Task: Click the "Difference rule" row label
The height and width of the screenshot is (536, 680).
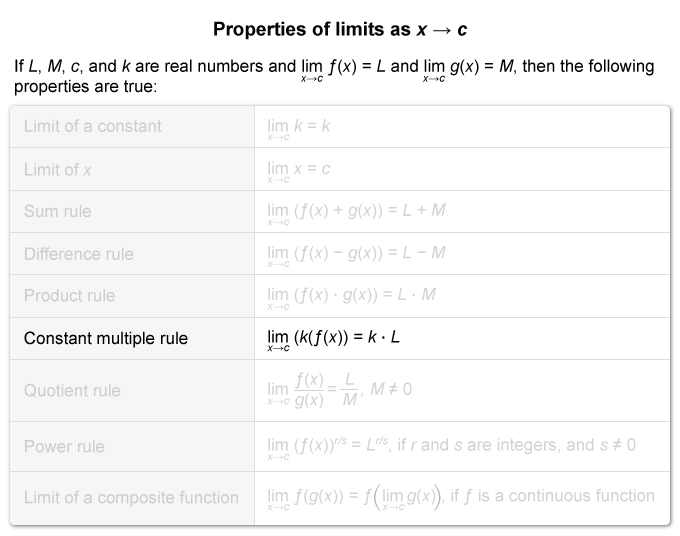Action: 78,254
